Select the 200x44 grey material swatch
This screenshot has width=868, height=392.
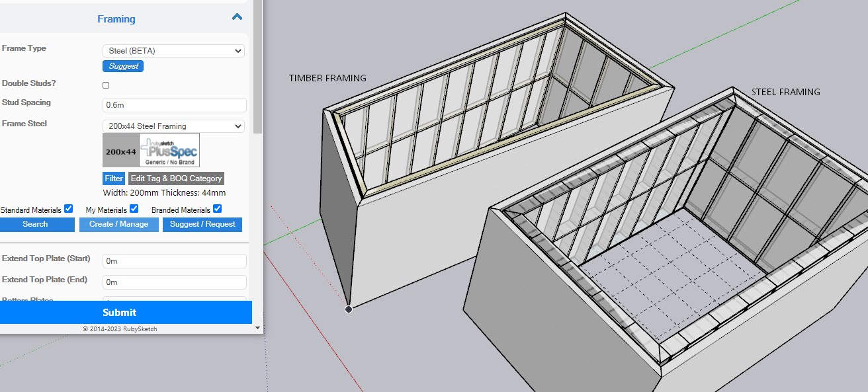click(x=120, y=151)
